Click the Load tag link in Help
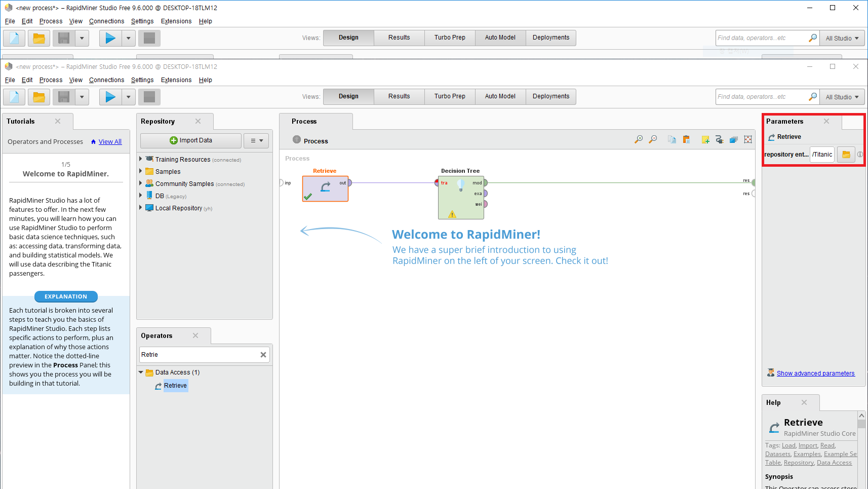This screenshot has height=489, width=868. pyautogui.click(x=788, y=446)
